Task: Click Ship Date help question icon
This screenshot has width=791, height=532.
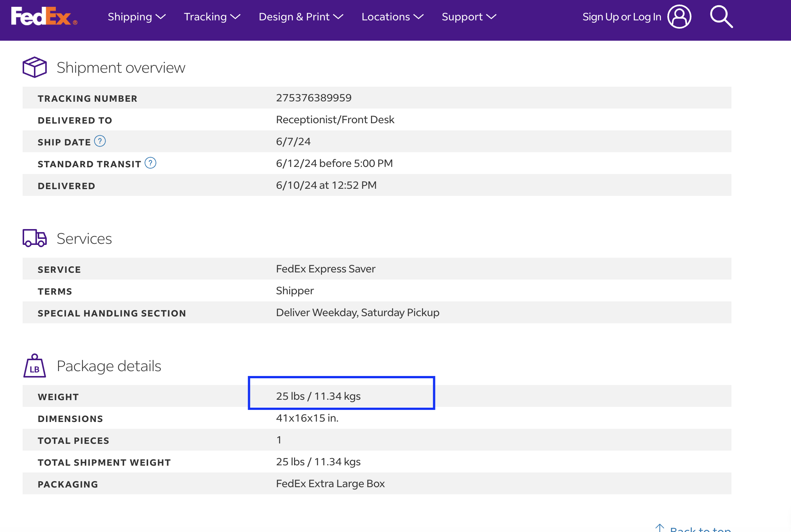Action: [100, 141]
